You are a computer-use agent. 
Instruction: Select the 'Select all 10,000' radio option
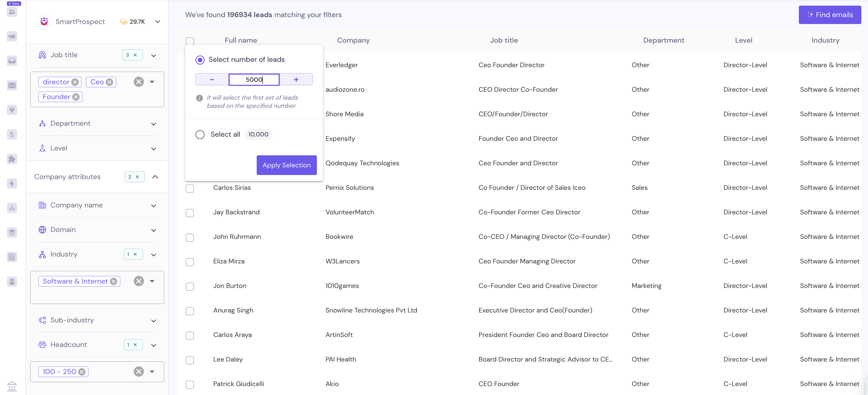[200, 135]
